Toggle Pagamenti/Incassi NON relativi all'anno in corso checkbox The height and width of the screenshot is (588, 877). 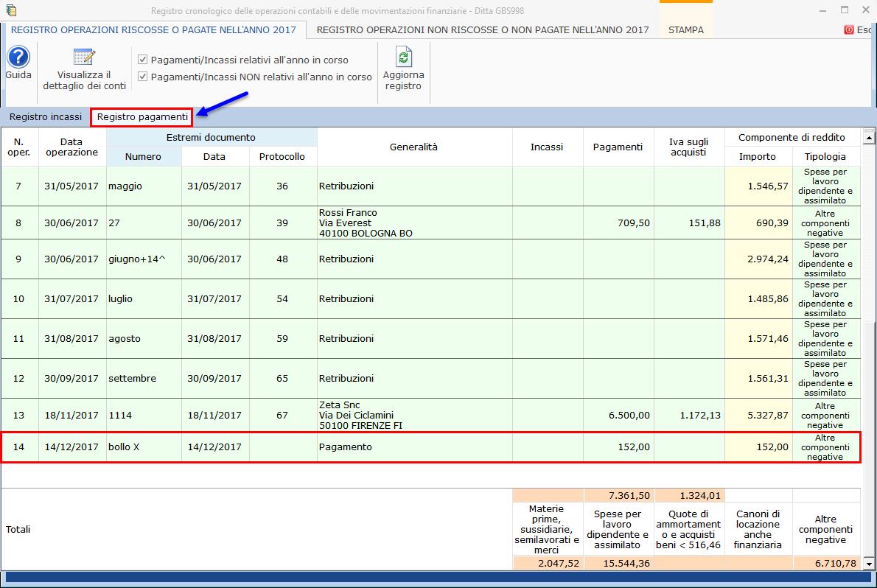pyautogui.click(x=143, y=76)
